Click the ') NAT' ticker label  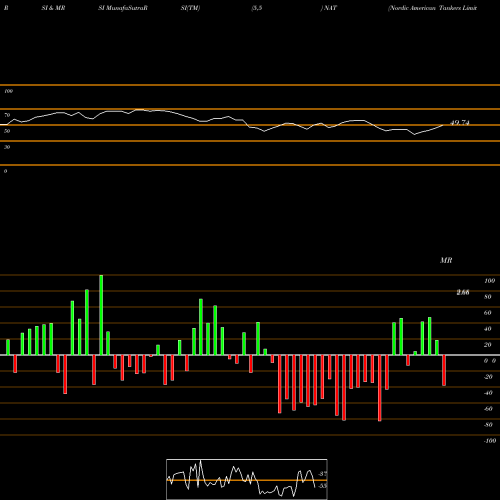click(x=329, y=8)
